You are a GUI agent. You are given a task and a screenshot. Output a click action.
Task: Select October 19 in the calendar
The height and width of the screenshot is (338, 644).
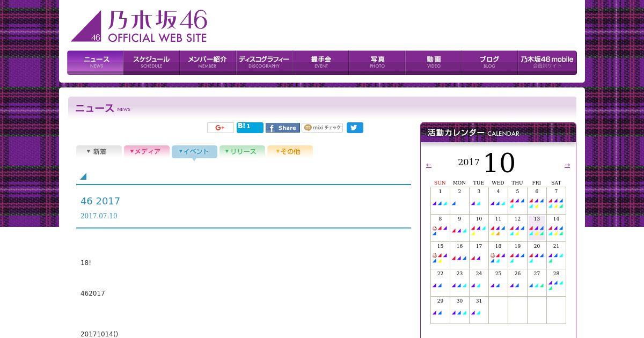pos(517,255)
